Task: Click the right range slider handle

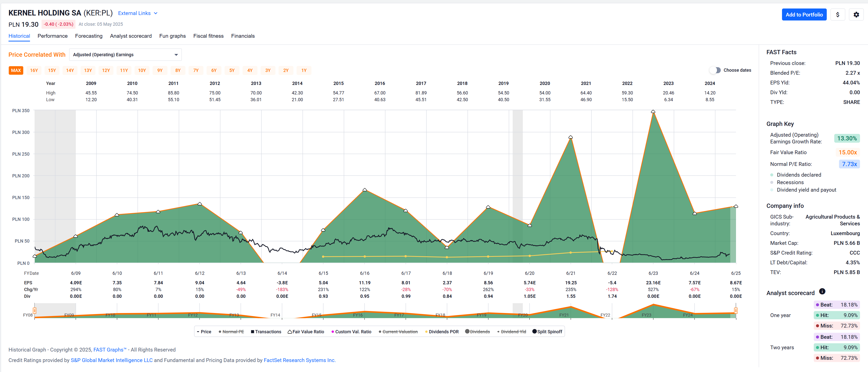Action: (x=735, y=310)
